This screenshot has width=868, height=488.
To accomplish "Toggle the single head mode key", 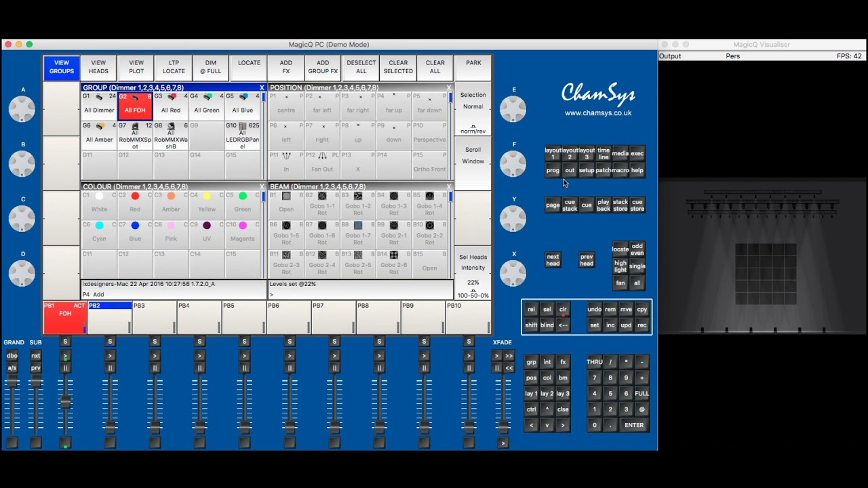I will coord(637,266).
